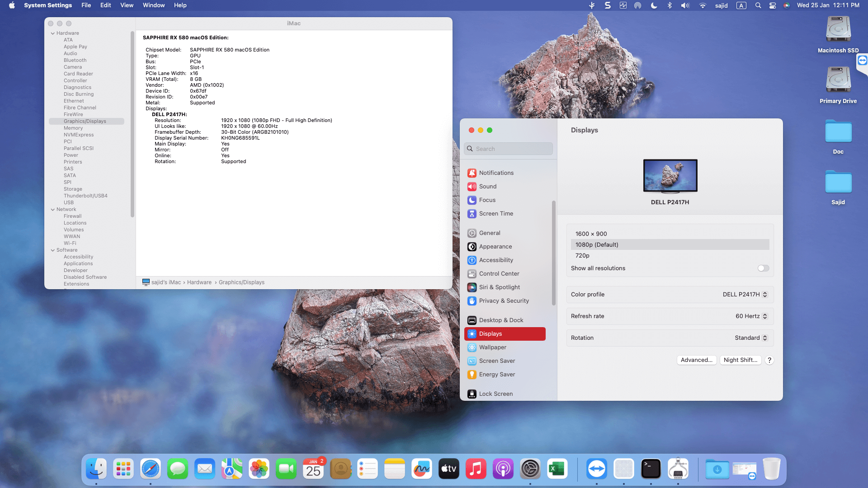Open the Doc folder on the desktop
868x488 pixels.
tap(838, 136)
